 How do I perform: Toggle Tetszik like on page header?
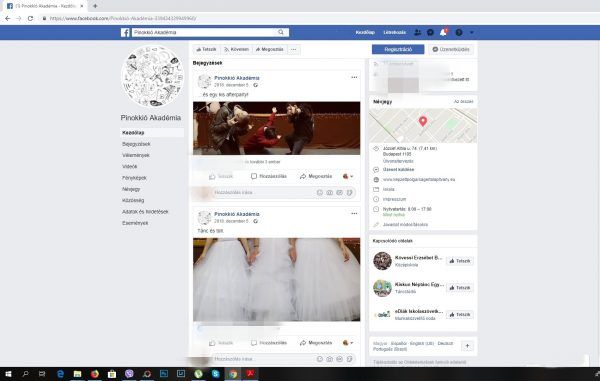[206, 49]
